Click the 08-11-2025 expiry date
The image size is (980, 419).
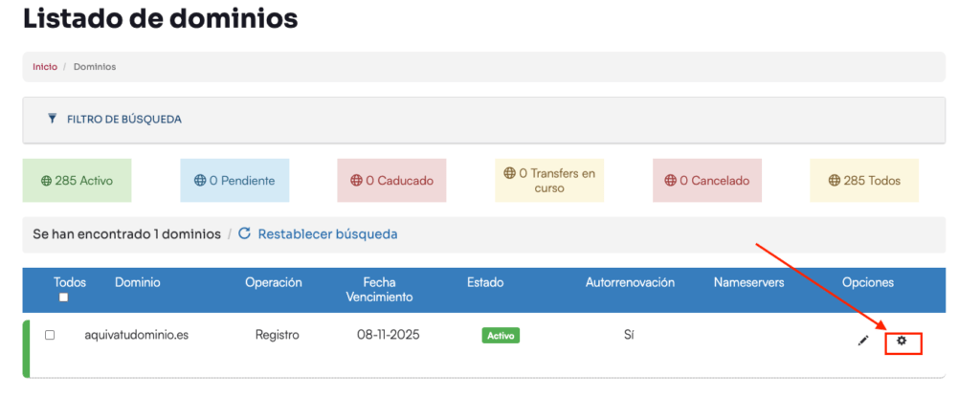pyautogui.click(x=389, y=335)
